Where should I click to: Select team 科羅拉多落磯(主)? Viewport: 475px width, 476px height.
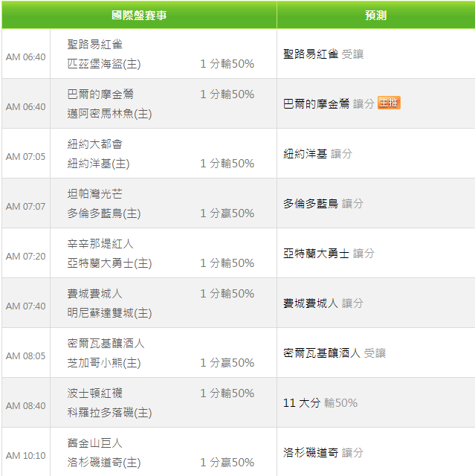[109, 413]
